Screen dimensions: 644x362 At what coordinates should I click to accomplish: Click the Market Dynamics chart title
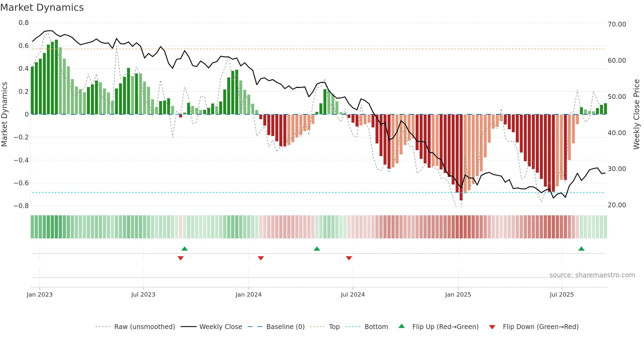click(42, 8)
